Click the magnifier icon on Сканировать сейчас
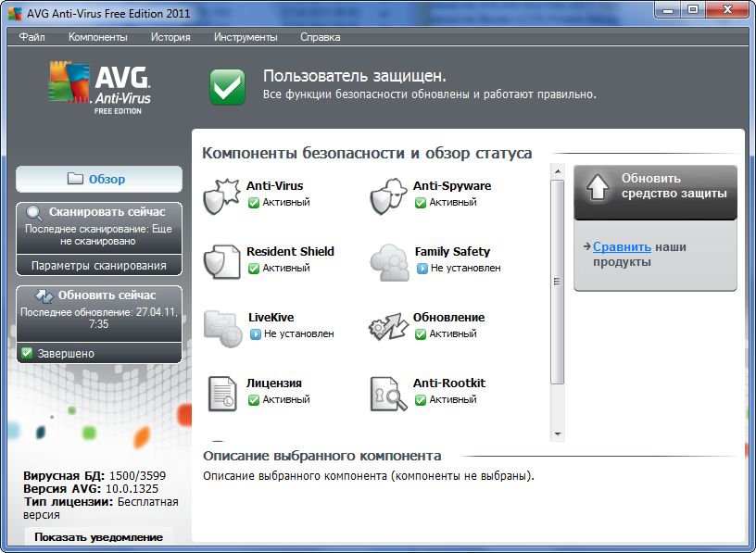This screenshot has height=553, width=756. pos(33,213)
